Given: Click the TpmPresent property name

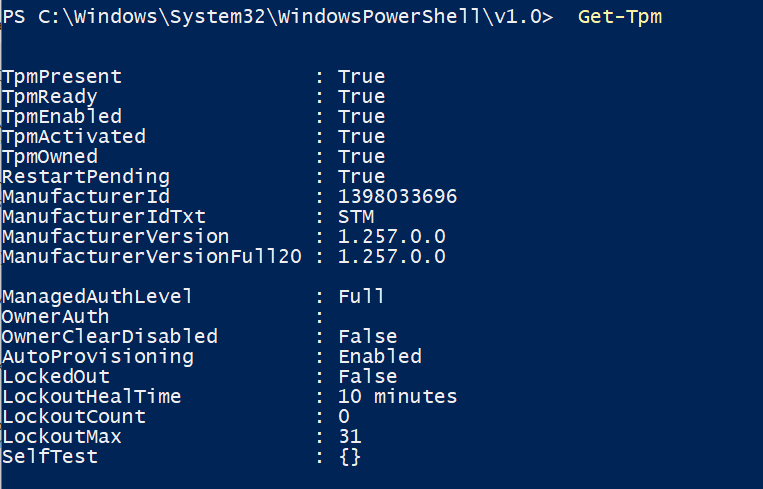Looking at the screenshot, I should pyautogui.click(x=62, y=76).
